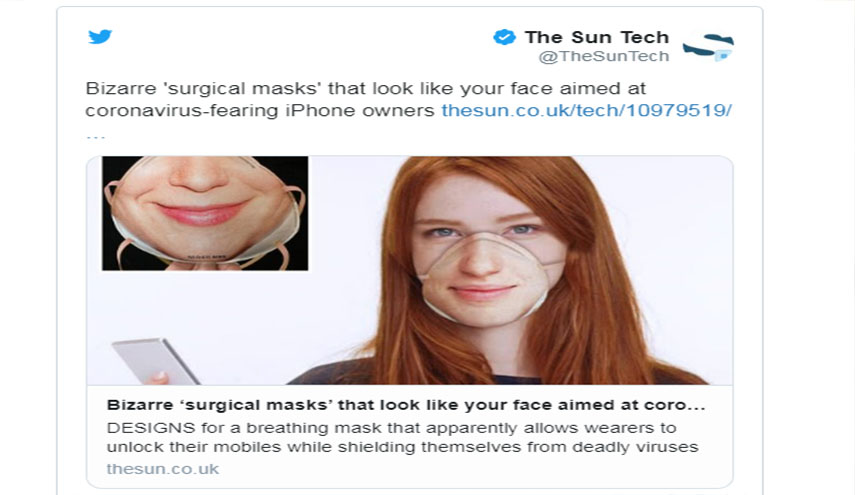Click the blue ellipsis below the tweet link
Image resolution: width=855 pixels, height=495 pixels.
coord(95,136)
